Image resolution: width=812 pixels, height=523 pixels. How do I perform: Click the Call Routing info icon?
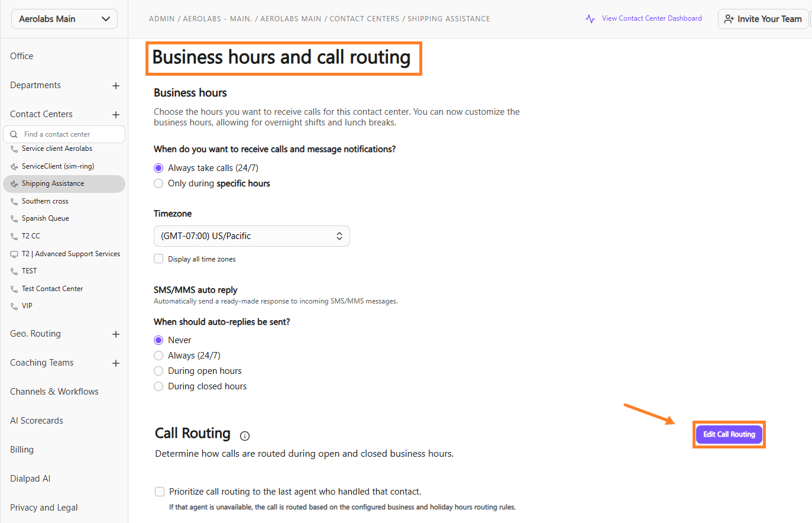[245, 436]
